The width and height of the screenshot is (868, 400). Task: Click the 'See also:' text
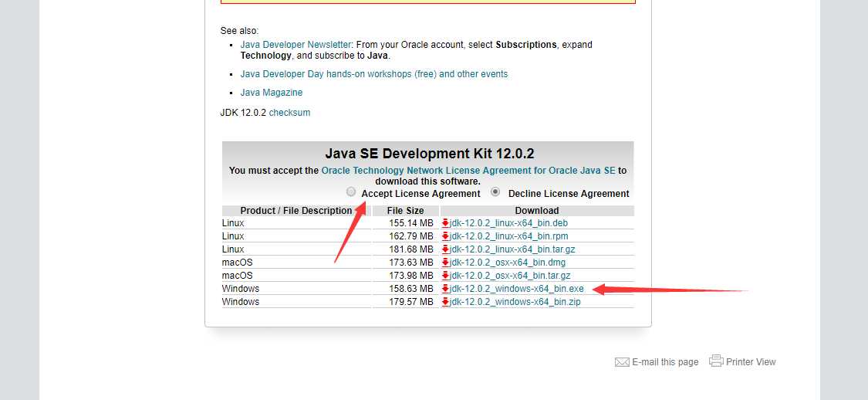pos(240,31)
